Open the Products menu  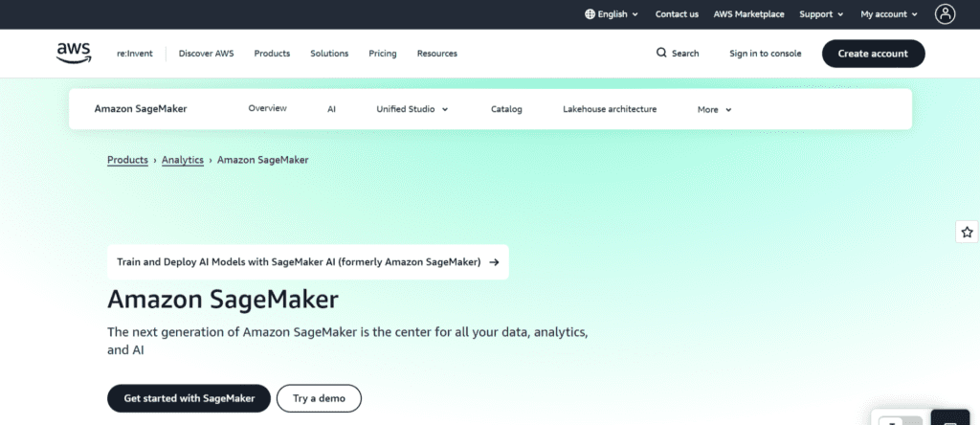[x=272, y=54]
